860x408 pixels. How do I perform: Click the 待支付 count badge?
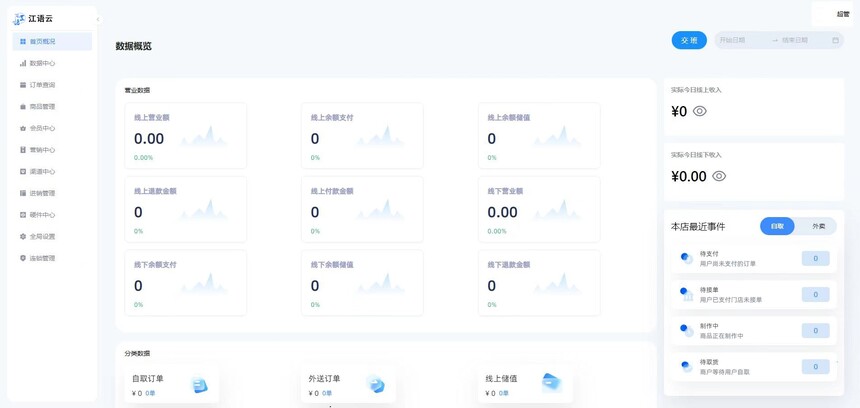pyautogui.click(x=815, y=258)
